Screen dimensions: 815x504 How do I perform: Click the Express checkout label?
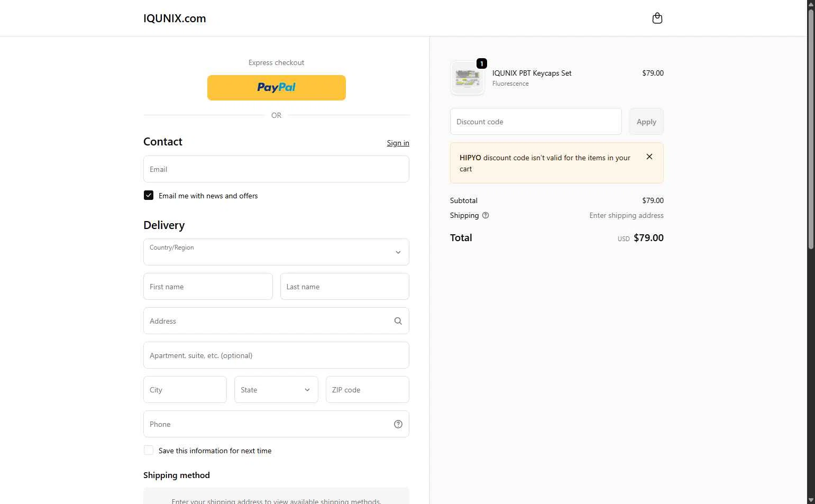[276, 62]
